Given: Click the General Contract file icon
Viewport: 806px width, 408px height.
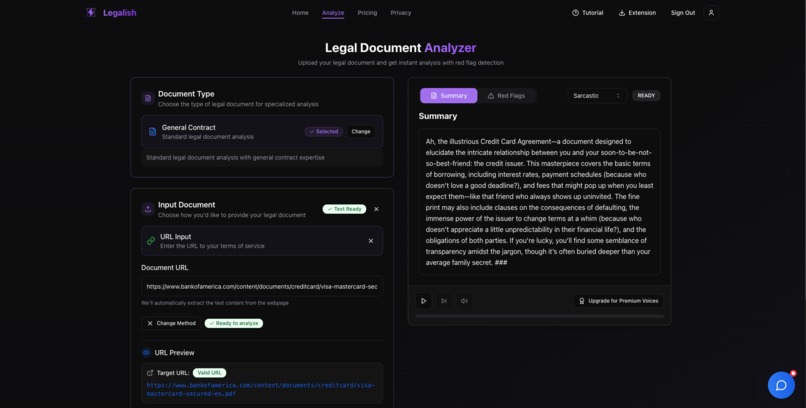Looking at the screenshot, I should (x=152, y=132).
